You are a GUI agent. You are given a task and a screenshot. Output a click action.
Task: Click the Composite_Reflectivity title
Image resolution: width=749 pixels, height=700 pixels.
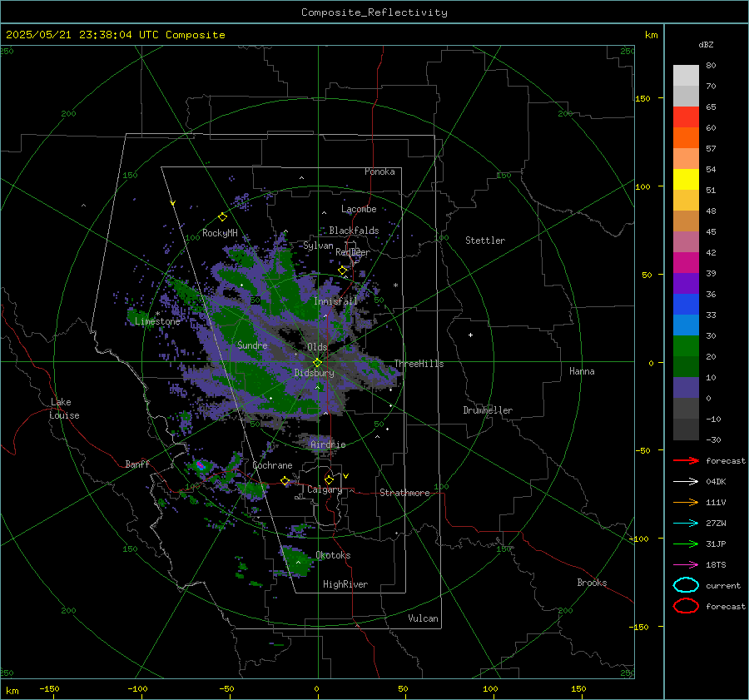[374, 12]
